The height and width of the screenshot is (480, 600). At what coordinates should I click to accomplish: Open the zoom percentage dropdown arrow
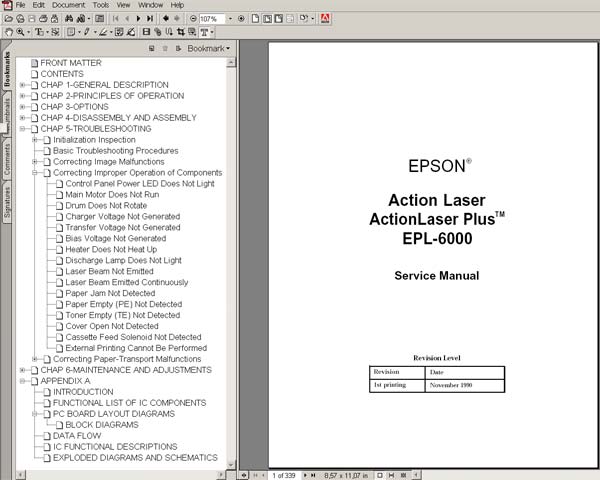[x=230, y=18]
